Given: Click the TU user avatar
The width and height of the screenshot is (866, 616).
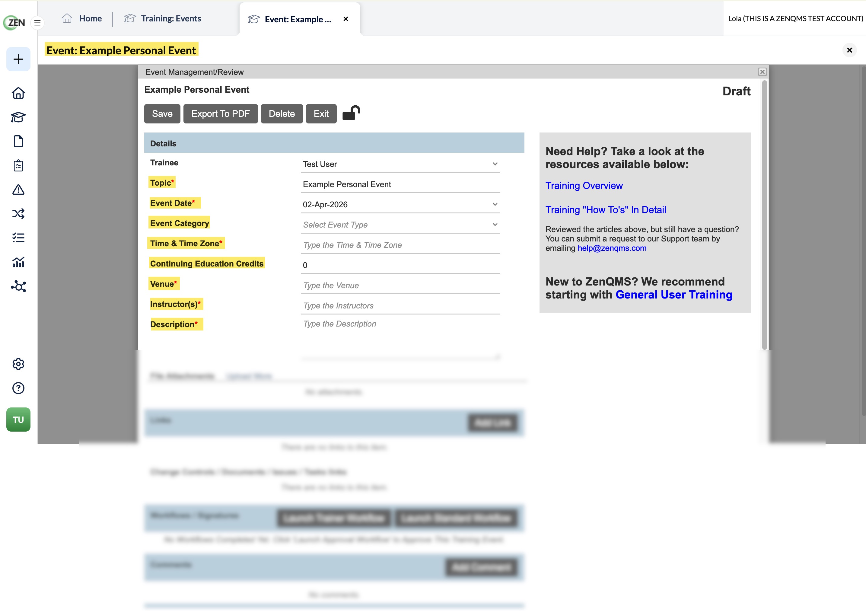Looking at the screenshot, I should [18, 420].
